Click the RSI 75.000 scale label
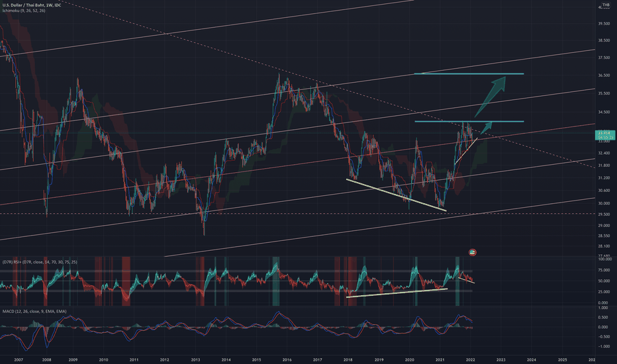Screen dimensions: 617x364 604,270
